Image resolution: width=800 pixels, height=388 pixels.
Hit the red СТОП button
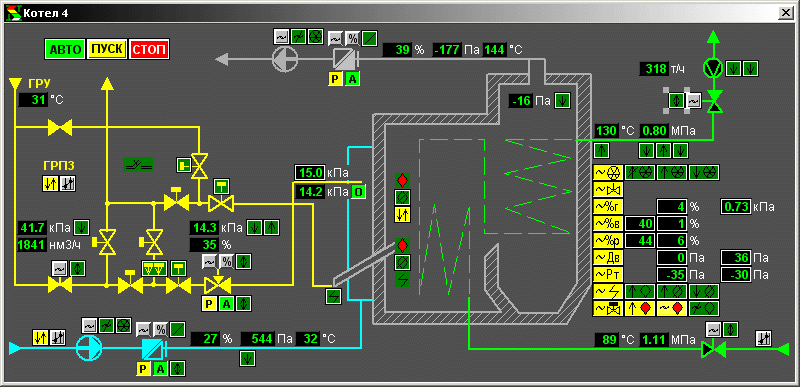[149, 50]
